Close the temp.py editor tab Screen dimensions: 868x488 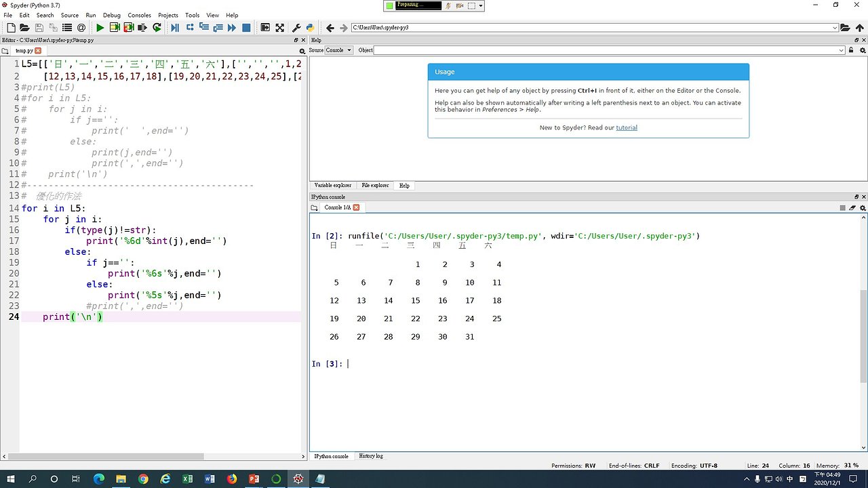[38, 51]
